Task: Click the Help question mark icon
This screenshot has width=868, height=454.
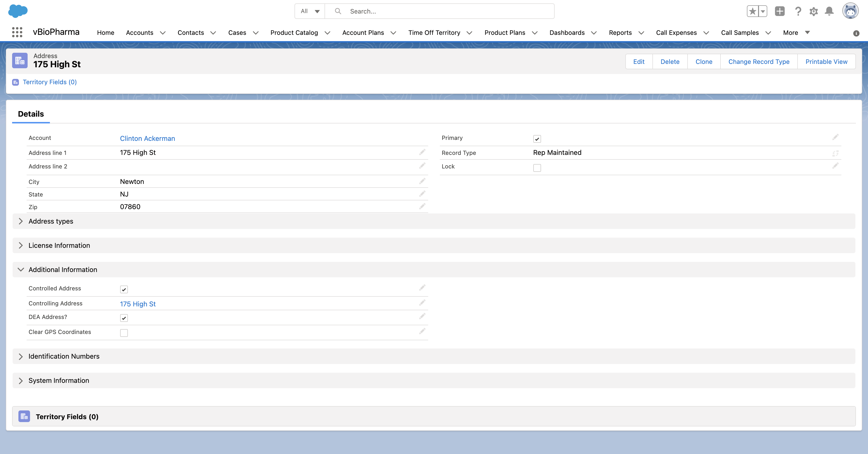Action: [x=798, y=11]
